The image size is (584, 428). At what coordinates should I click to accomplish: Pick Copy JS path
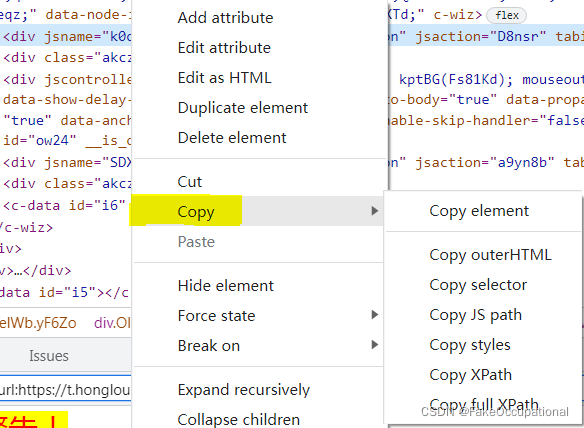pyautogui.click(x=475, y=315)
